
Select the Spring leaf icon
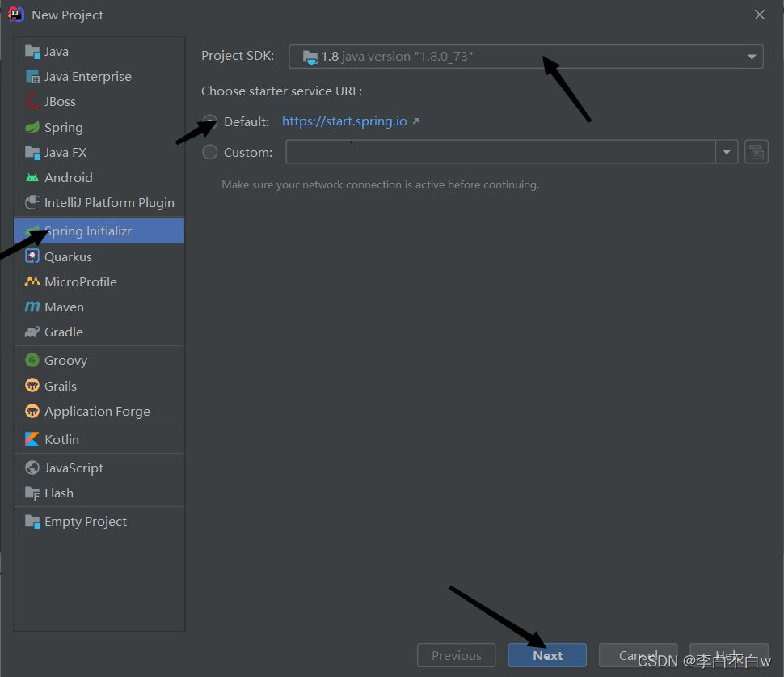pos(32,127)
